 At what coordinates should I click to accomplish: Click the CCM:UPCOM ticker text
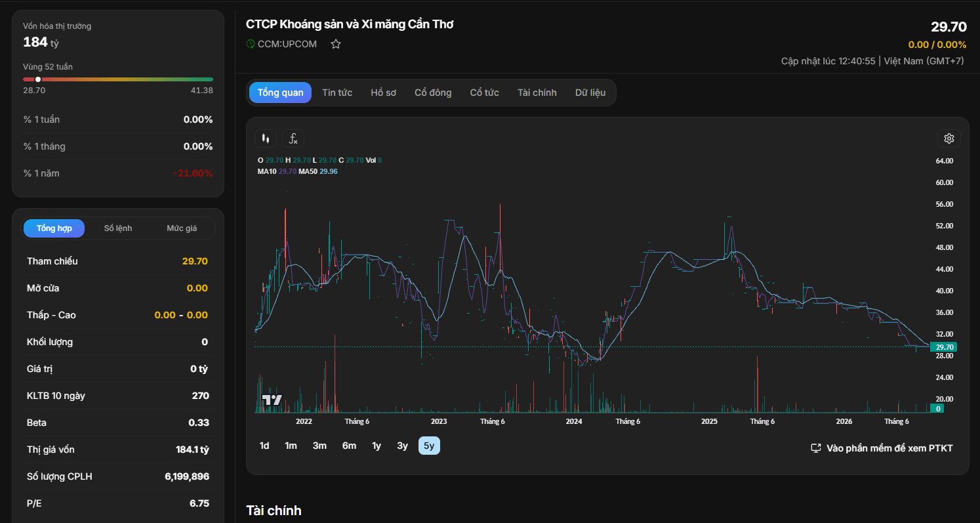287,44
